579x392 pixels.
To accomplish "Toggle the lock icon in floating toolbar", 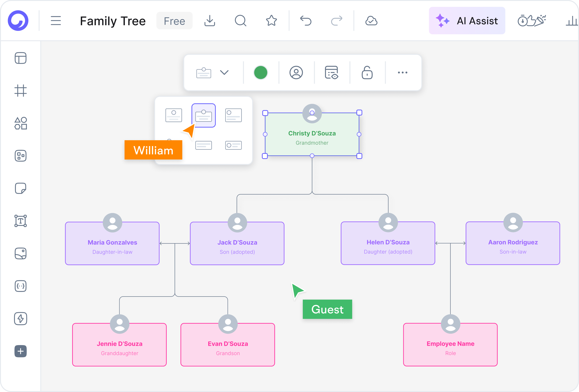I will point(367,73).
